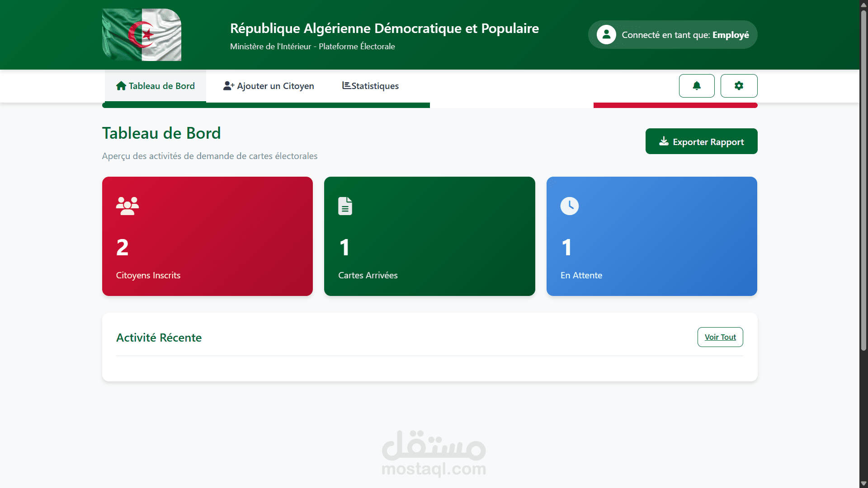Click the 'Tableau de Bord' page heading
The image size is (868, 488).
161,133
